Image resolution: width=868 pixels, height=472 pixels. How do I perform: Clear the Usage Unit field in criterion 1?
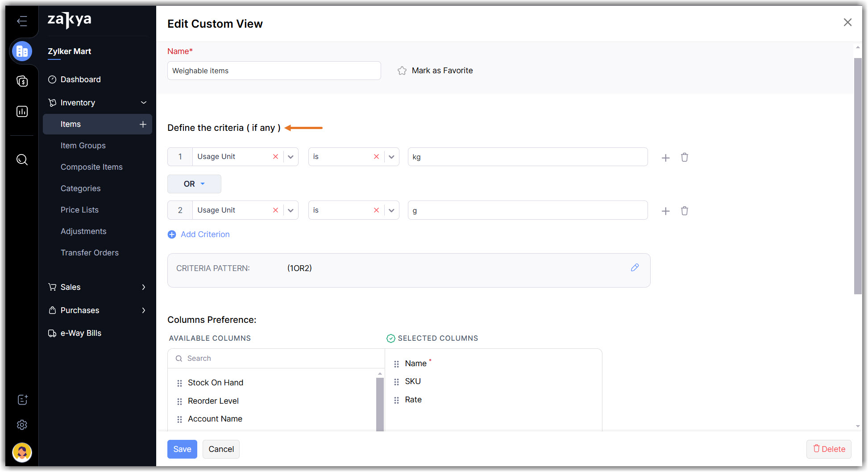point(275,157)
